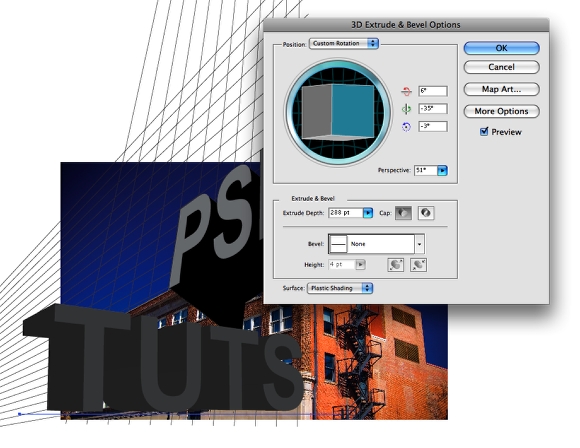This screenshot has width=580, height=448.
Task: Open the Extrude Depth slider arrow
Action: pyautogui.click(x=368, y=213)
